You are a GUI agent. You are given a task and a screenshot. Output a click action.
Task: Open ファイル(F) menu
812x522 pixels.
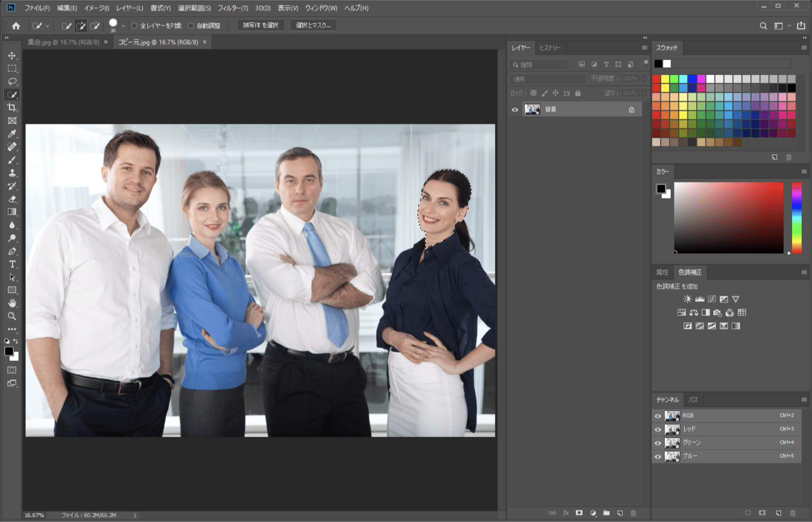37,8
